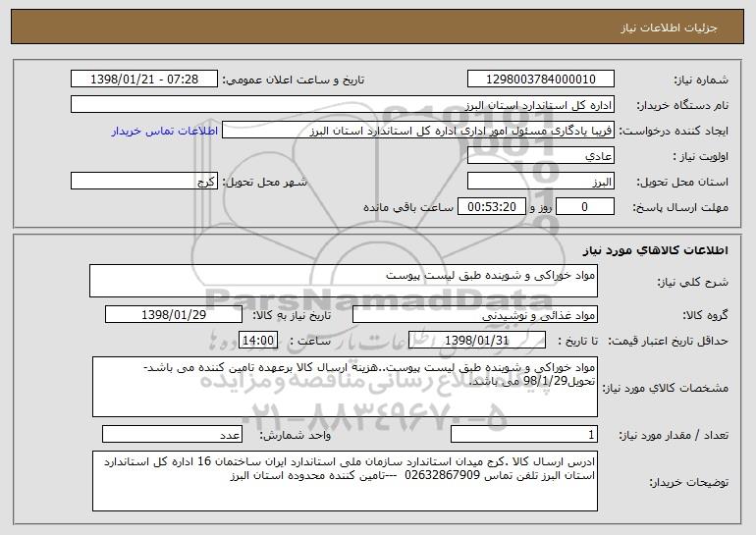Click the delivery city field کرج
This screenshot has width=756, height=535.
[144, 182]
